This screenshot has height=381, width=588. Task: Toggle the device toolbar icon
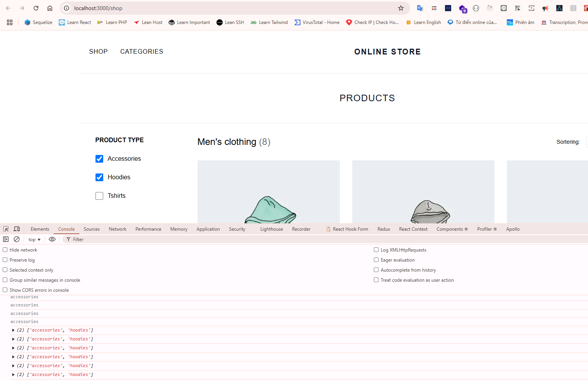[17, 229]
